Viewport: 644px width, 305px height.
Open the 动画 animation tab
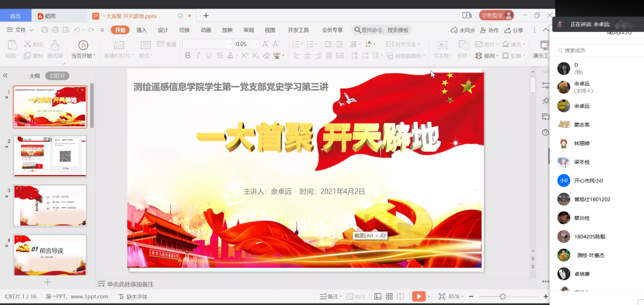click(205, 30)
